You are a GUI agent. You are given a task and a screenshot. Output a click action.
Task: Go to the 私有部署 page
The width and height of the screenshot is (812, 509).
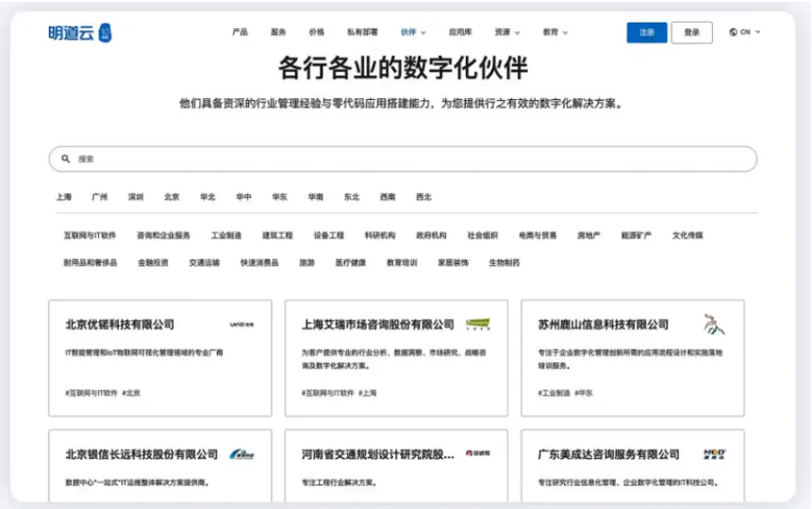click(x=362, y=32)
